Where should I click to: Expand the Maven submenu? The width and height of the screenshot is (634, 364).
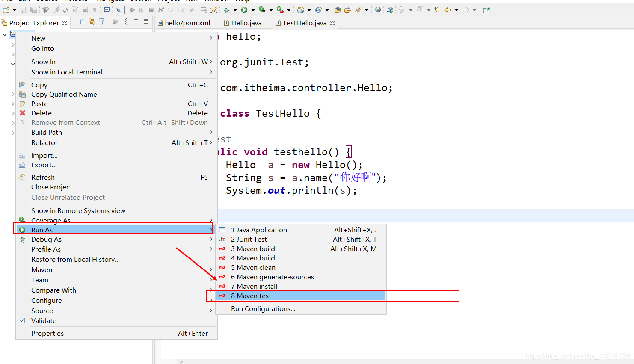pyautogui.click(x=116, y=269)
